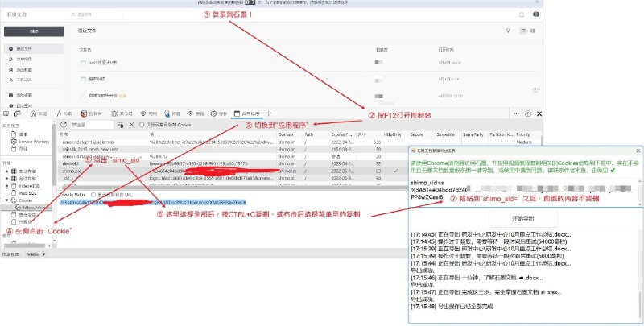Focus the Shimo search box in header

point(96,14)
